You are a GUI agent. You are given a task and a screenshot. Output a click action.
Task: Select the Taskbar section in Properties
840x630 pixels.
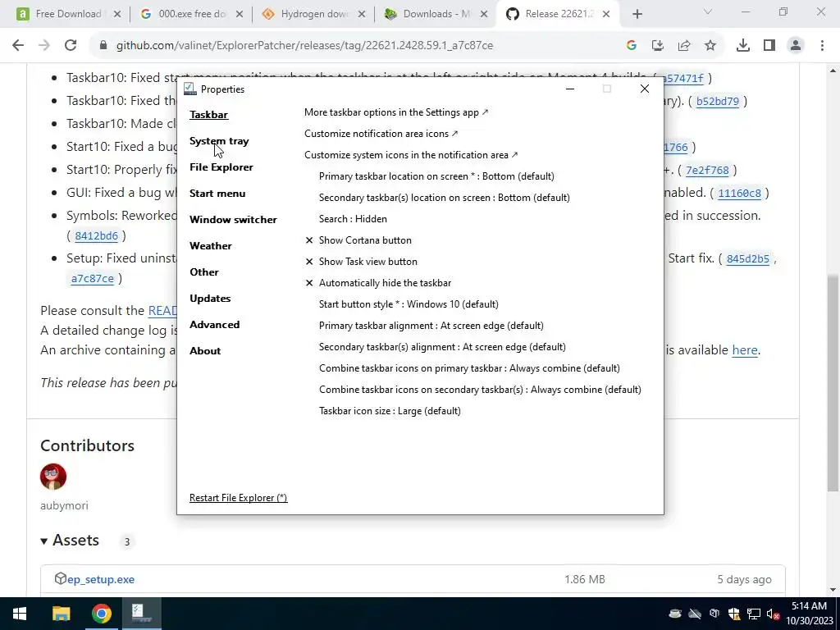pos(208,115)
